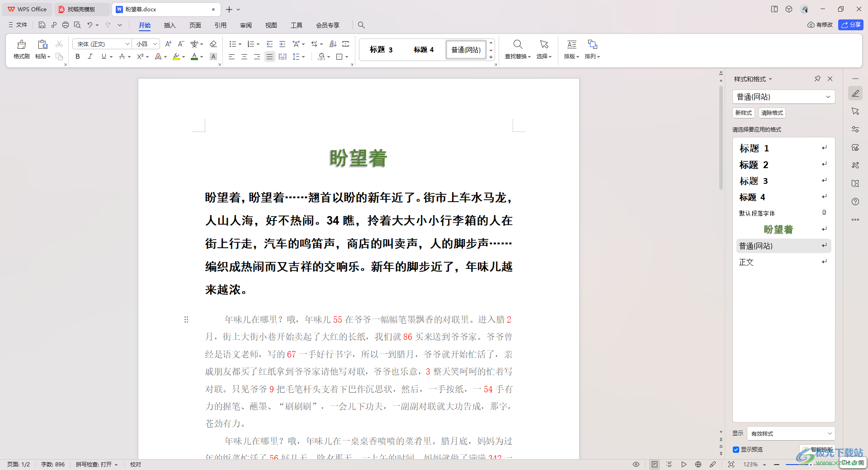This screenshot has height=470, width=868.
Task: Click the Format Painter (格式刷) icon
Action: (x=21, y=45)
